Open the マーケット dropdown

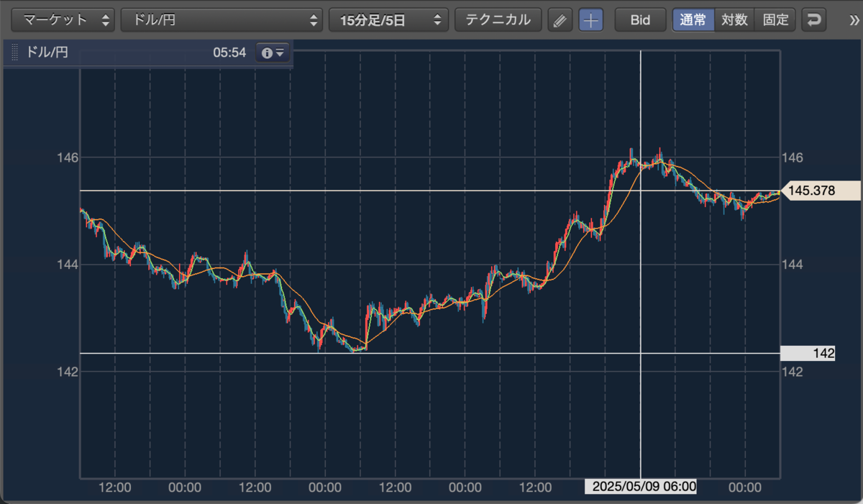tap(63, 20)
